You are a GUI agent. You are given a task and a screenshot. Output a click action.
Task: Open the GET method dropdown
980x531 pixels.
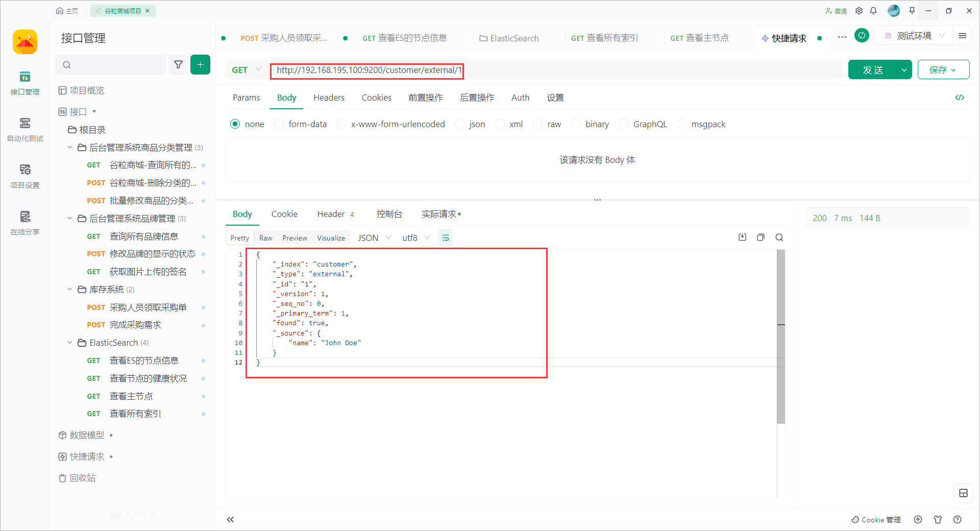pyautogui.click(x=247, y=70)
